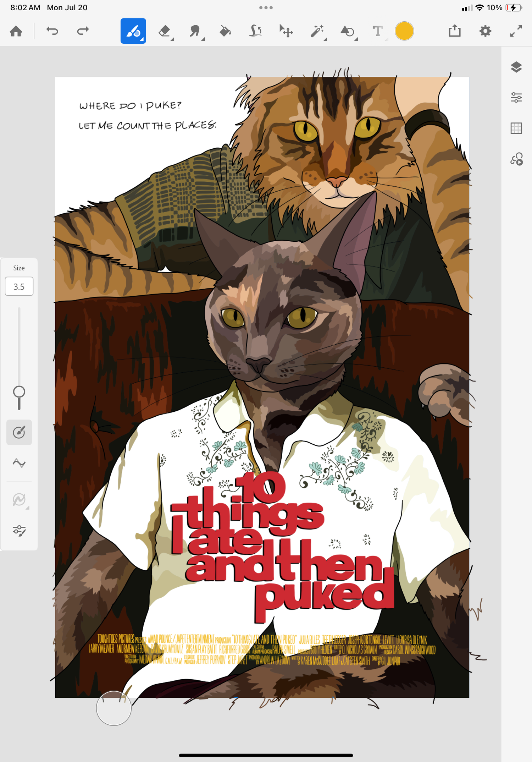Open Layer Properties adjustments panel

coord(516,97)
